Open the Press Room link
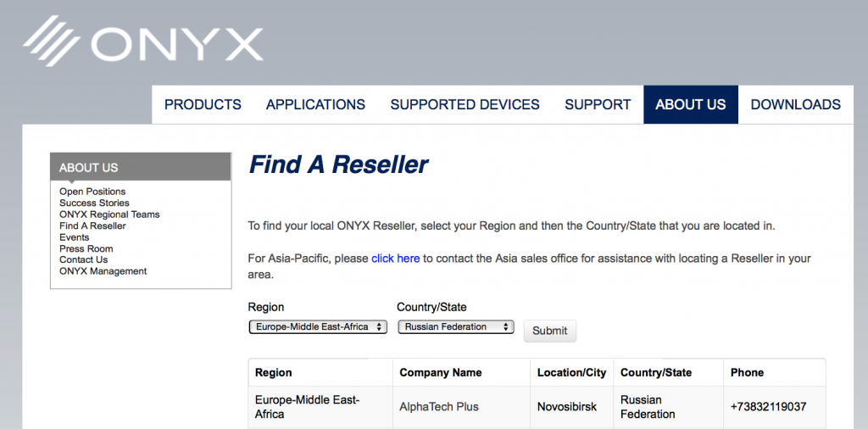868x429 pixels. tap(86, 248)
